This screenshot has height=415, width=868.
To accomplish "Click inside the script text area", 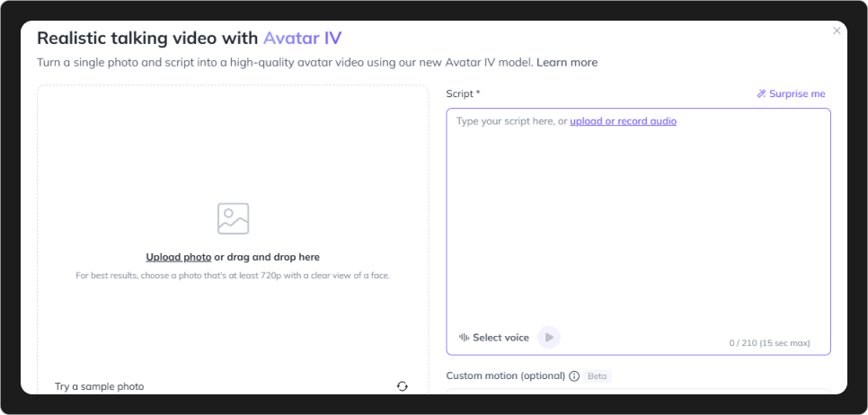I will pyautogui.click(x=638, y=231).
